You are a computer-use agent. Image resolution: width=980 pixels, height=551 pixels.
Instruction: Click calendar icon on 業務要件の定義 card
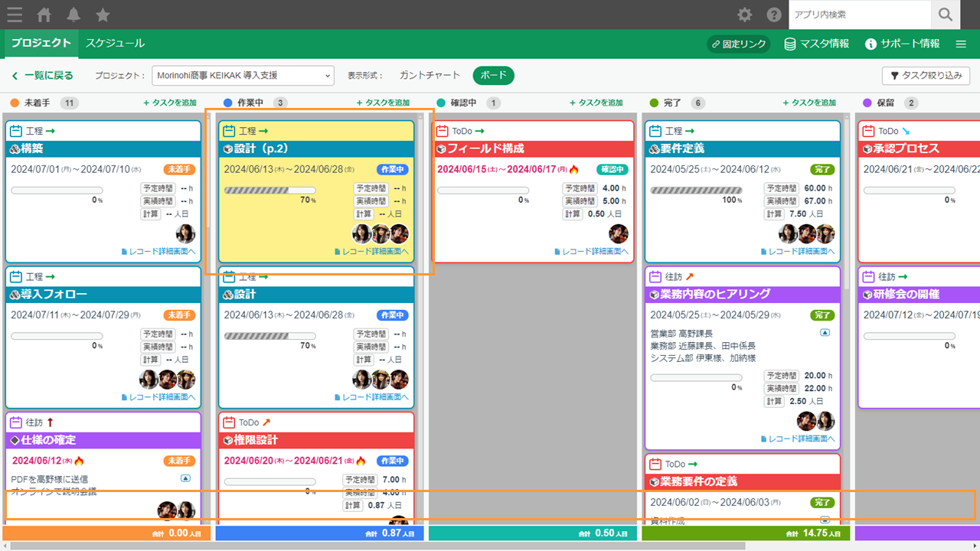[655, 464]
